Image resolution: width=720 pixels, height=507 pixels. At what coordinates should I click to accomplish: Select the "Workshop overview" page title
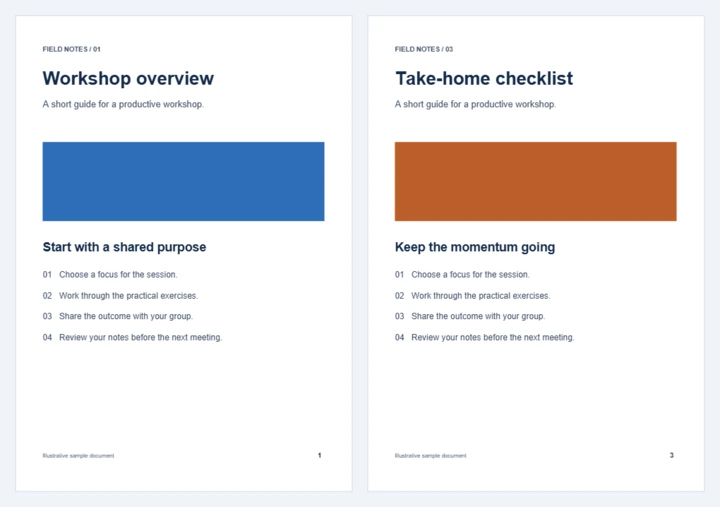pyautogui.click(x=128, y=79)
